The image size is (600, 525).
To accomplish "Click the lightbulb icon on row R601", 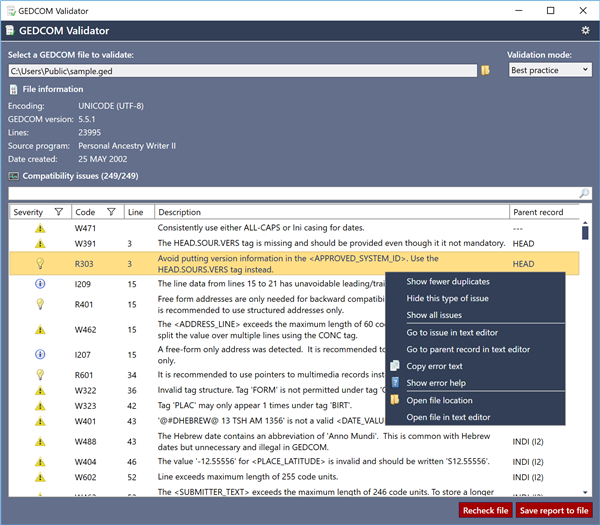I will (40, 374).
